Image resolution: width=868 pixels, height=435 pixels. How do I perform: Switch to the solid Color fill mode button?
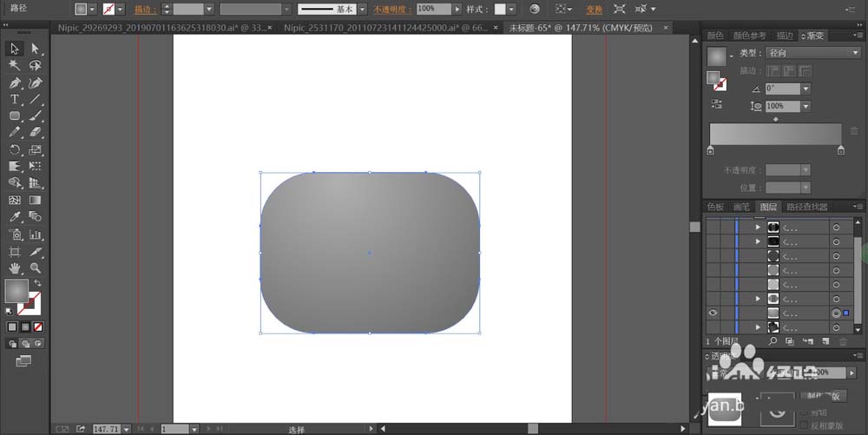pos(12,327)
